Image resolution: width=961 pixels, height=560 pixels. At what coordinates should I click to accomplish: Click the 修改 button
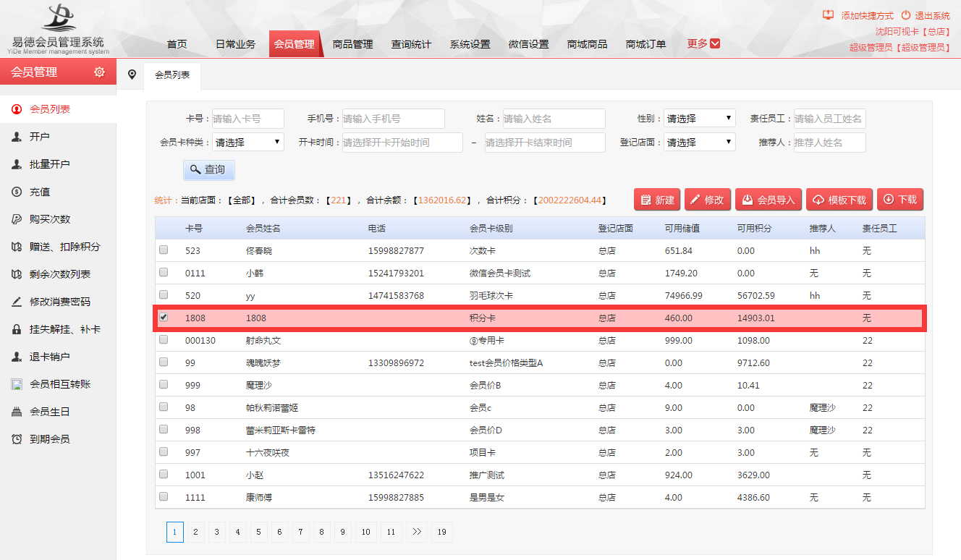[x=707, y=200]
